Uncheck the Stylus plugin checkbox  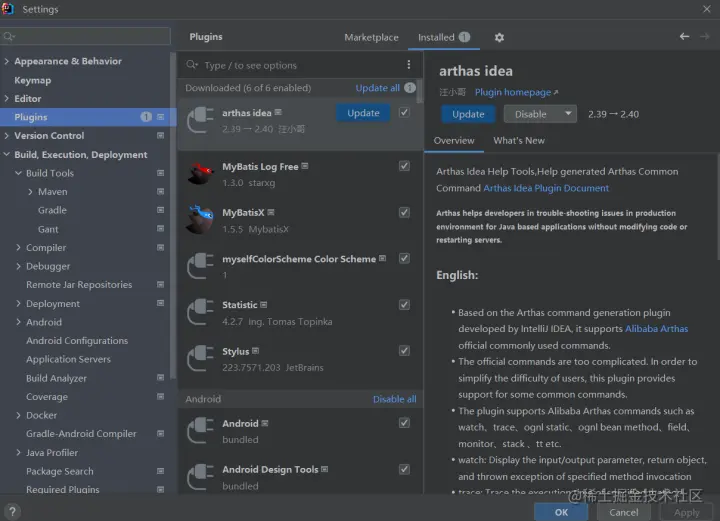(x=404, y=351)
